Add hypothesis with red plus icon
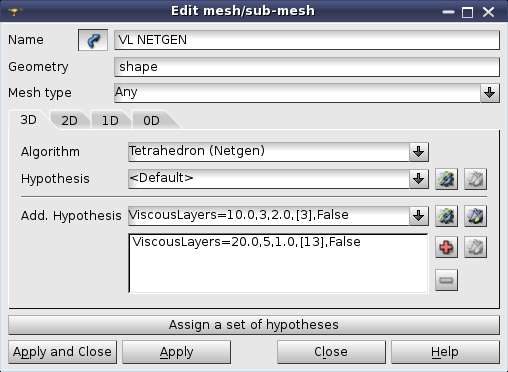Screen dimensions: 508x372 click(446, 247)
